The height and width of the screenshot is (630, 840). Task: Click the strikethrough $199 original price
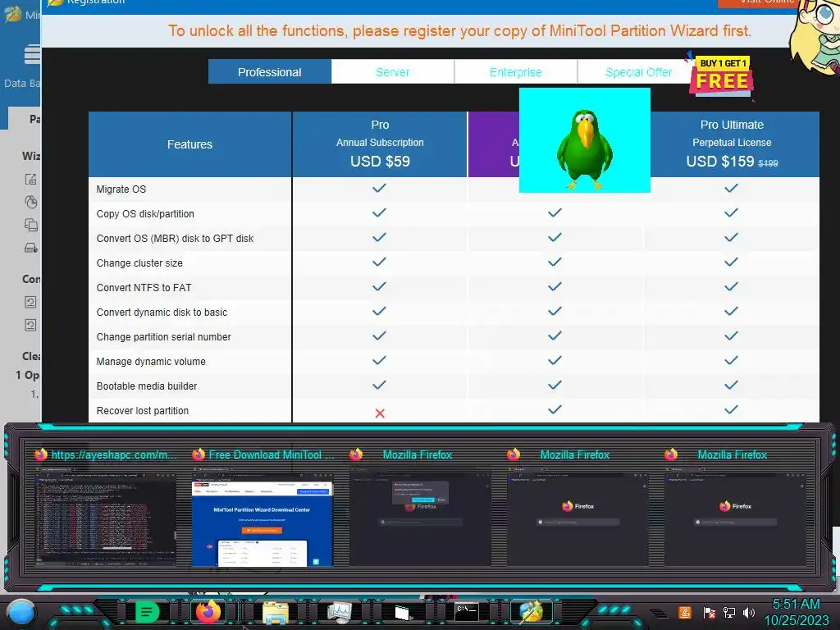(x=768, y=163)
